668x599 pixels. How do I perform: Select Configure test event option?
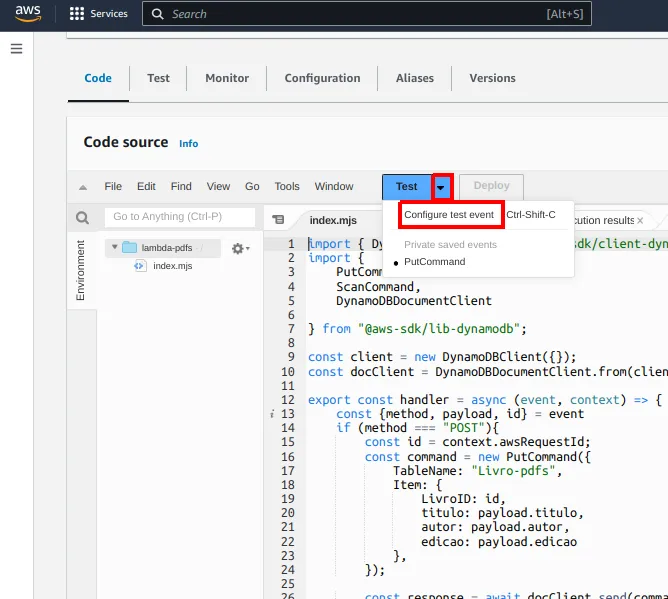449,215
